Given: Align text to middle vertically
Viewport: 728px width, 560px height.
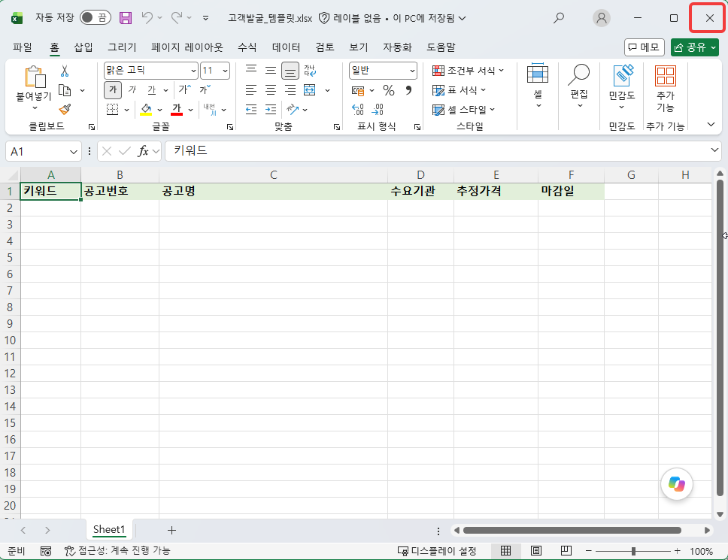Looking at the screenshot, I should 271,70.
